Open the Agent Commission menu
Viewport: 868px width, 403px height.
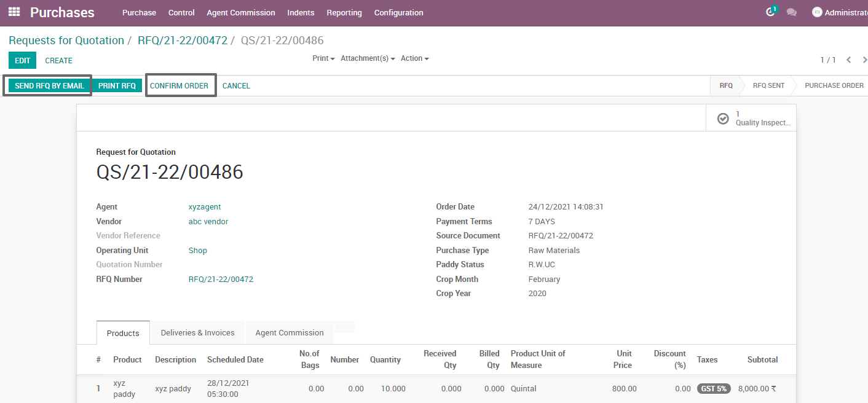[240, 12]
